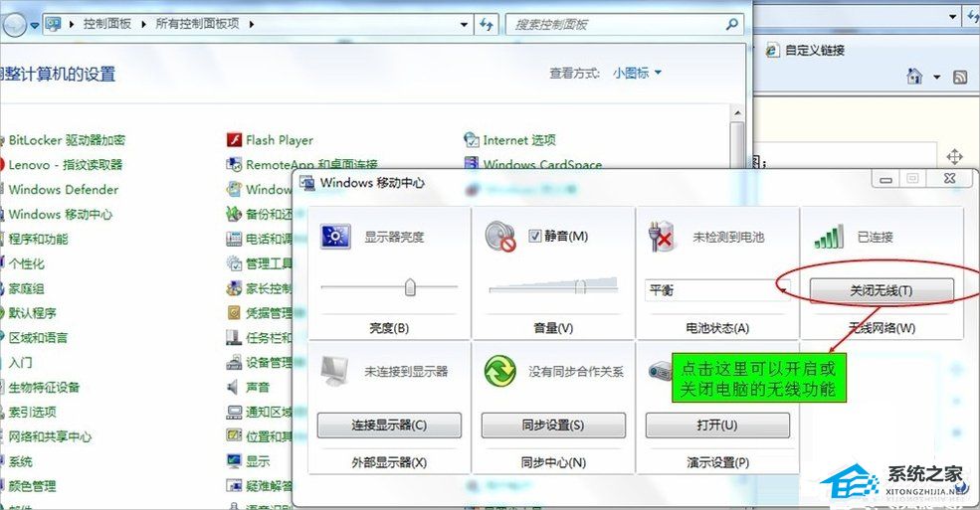The width and height of the screenshot is (980, 510).
Task: Expand the address bar path history dropdown
Action: 464,23
